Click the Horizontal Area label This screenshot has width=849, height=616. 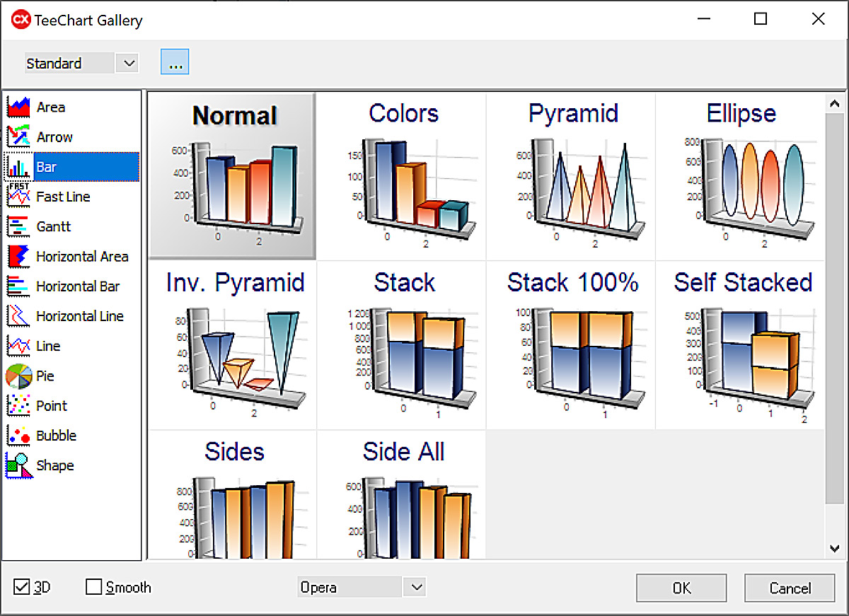(x=82, y=256)
